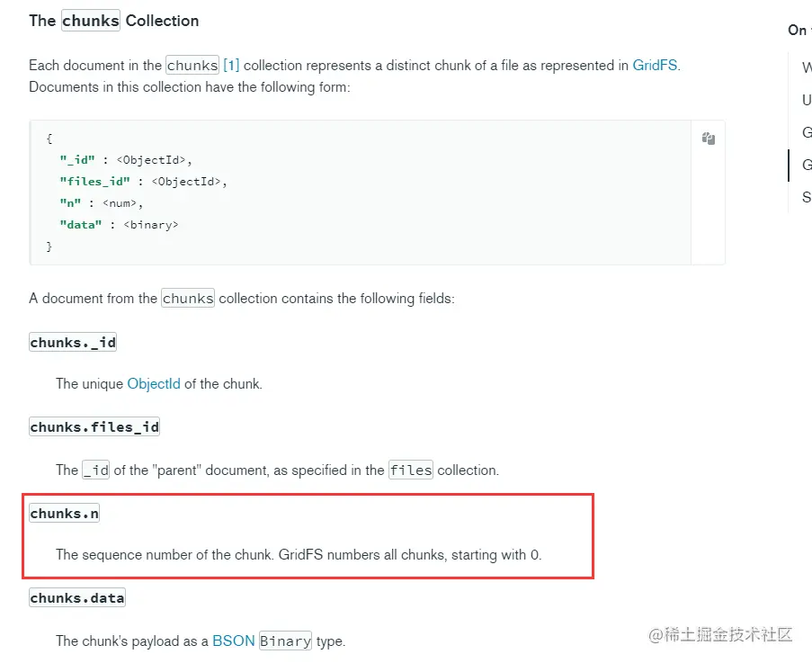Open the GridFS link in first paragraph
The height and width of the screenshot is (663, 812).
(x=656, y=66)
